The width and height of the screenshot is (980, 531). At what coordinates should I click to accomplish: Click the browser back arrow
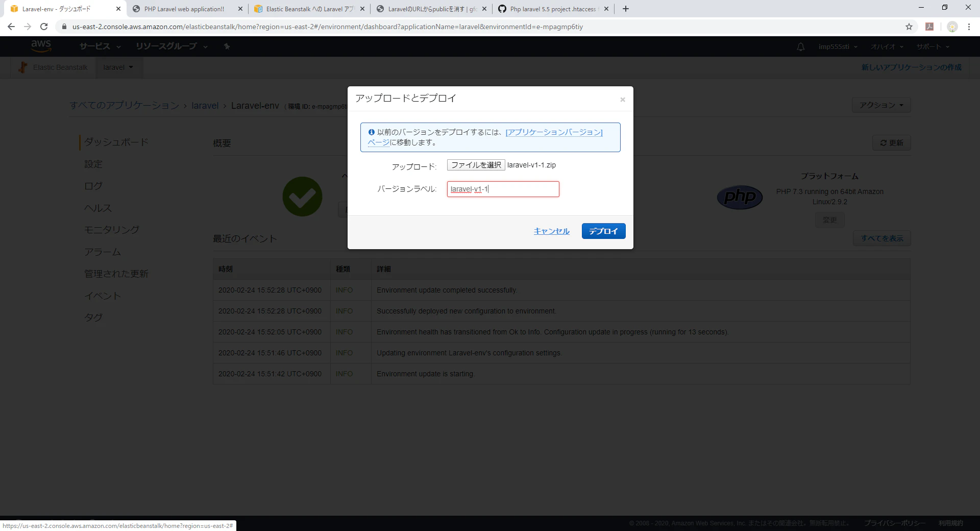[11, 27]
